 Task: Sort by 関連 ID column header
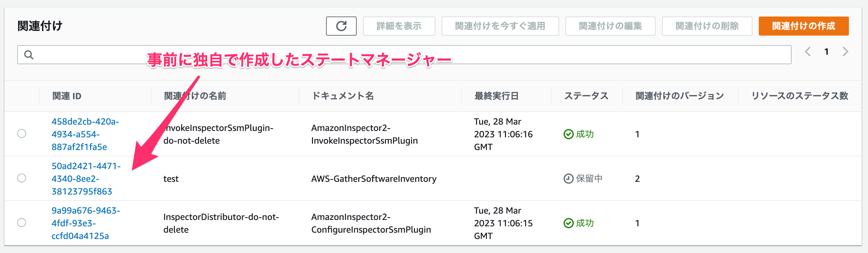coord(67,96)
